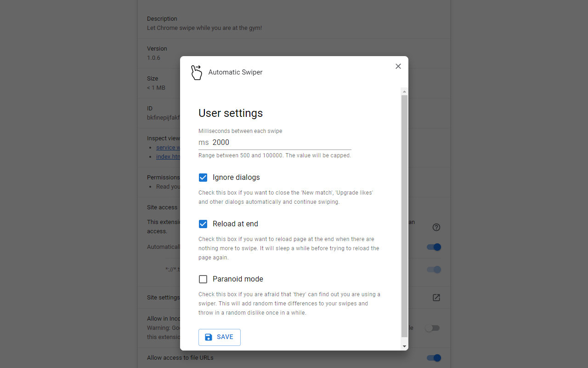Image resolution: width=588 pixels, height=368 pixels.
Task: Click the 'Ignore dialogs' label text
Action: point(236,178)
